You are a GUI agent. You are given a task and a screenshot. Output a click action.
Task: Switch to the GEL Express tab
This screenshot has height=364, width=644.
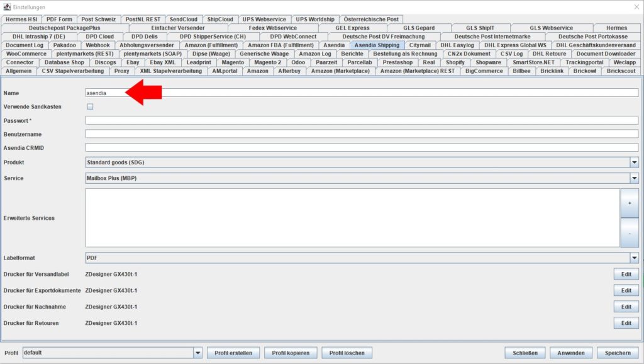point(352,28)
